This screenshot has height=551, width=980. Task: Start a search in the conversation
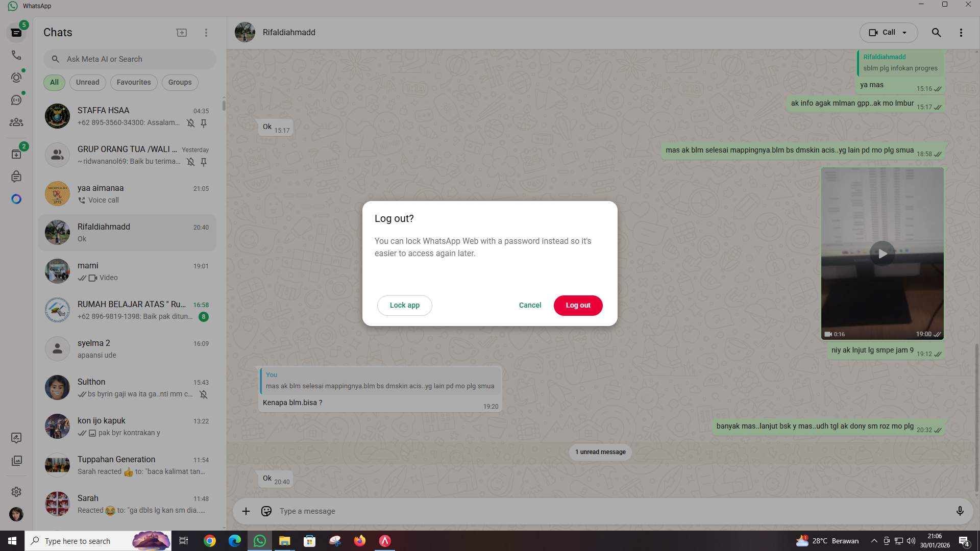pyautogui.click(x=937, y=32)
